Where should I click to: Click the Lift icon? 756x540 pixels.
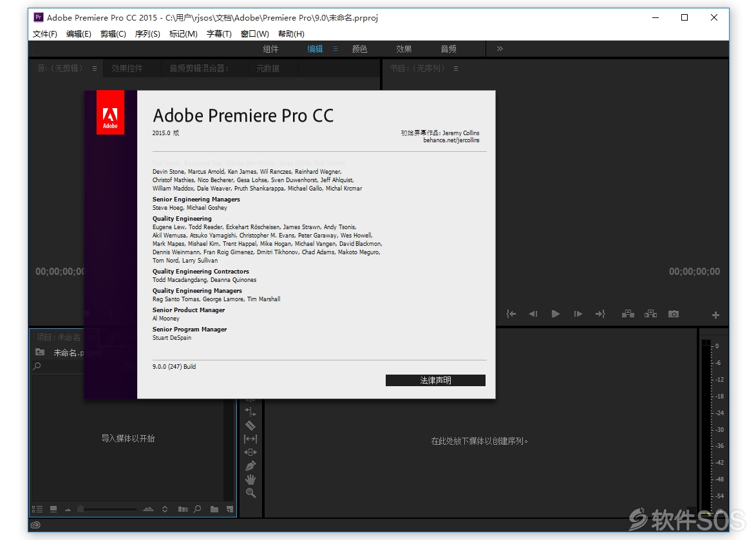[x=628, y=314]
